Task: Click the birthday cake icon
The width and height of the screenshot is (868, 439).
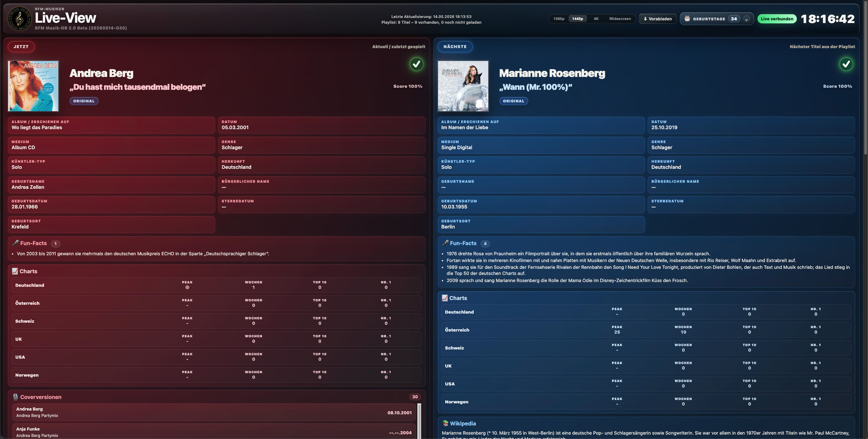Action: pyautogui.click(x=687, y=19)
